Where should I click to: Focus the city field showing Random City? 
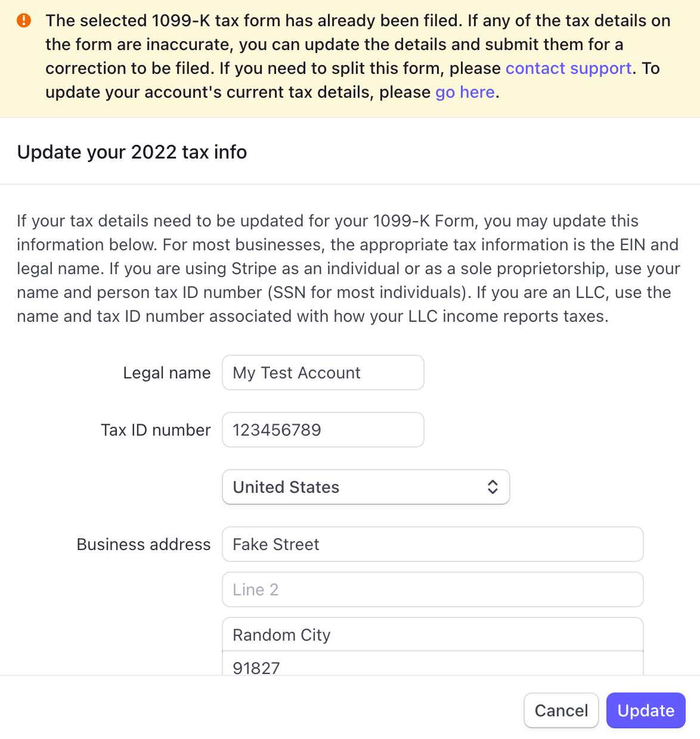click(x=432, y=635)
